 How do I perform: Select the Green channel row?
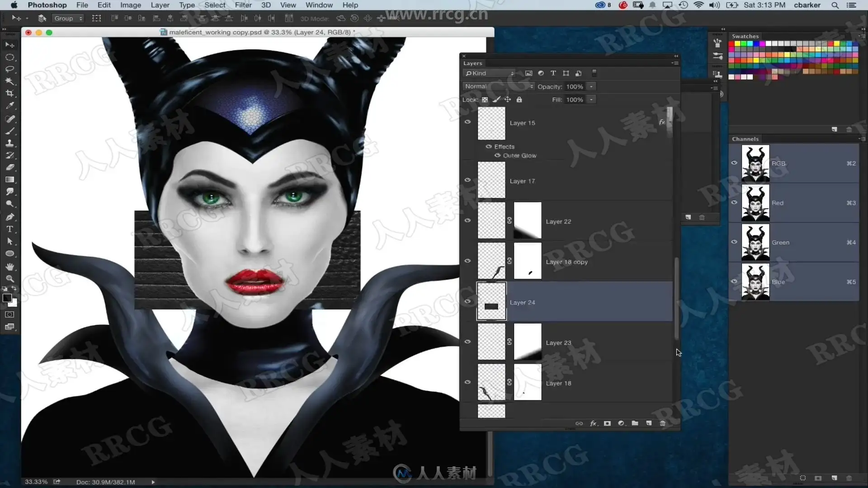coord(794,242)
